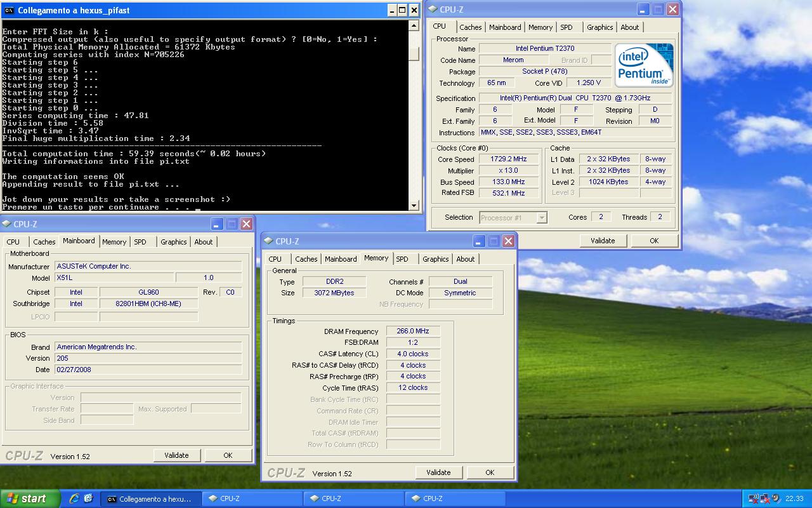Click OK in the Mainboard window
812x508 pixels.
point(228,455)
